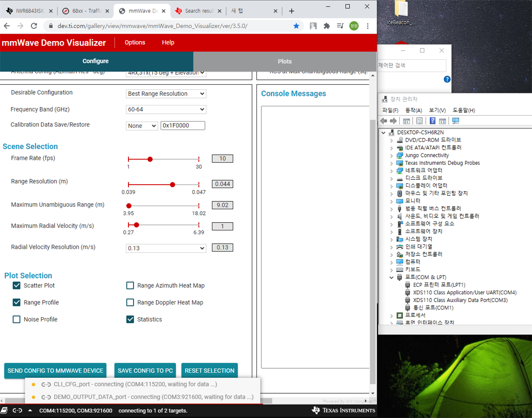The width and height of the screenshot is (532, 418).
Task: Open the Frequency Band dropdown
Action: tap(166, 109)
